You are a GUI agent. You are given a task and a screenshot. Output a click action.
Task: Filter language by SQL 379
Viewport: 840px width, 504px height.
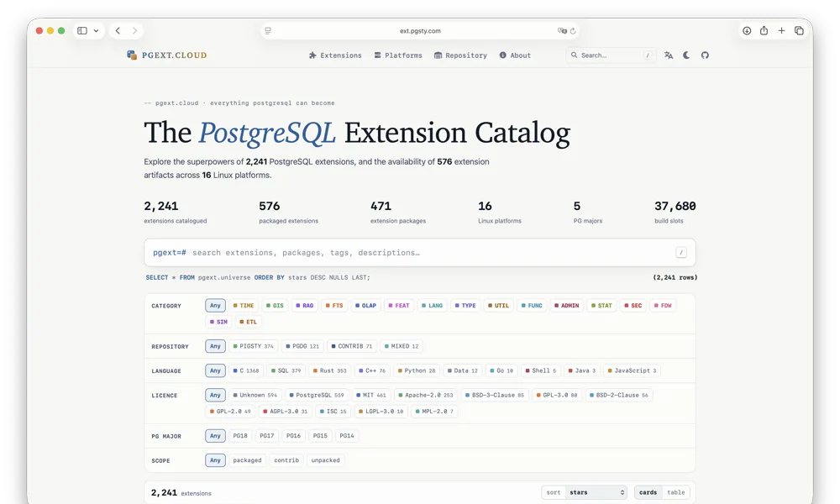point(286,370)
